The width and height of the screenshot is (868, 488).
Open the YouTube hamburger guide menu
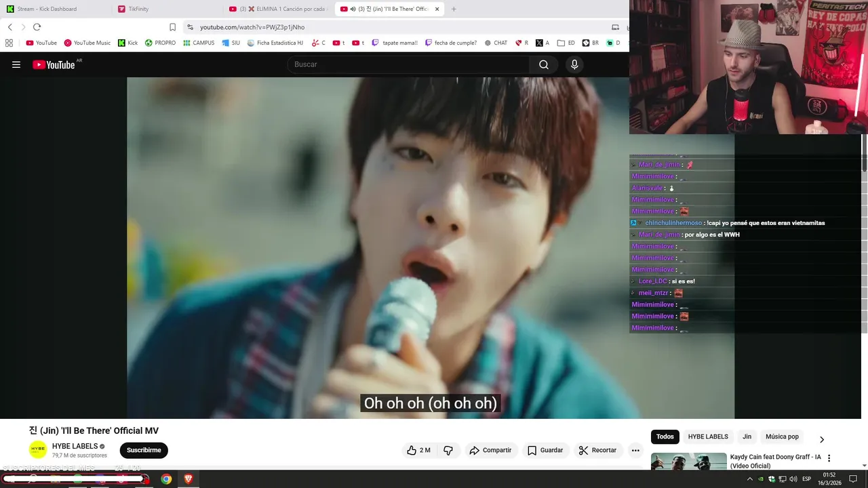coord(16,64)
